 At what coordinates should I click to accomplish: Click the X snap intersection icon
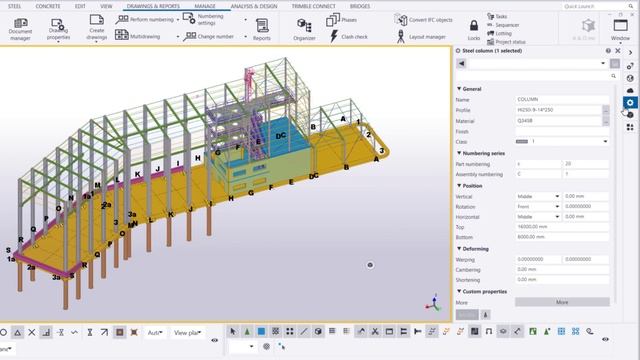click(31, 333)
